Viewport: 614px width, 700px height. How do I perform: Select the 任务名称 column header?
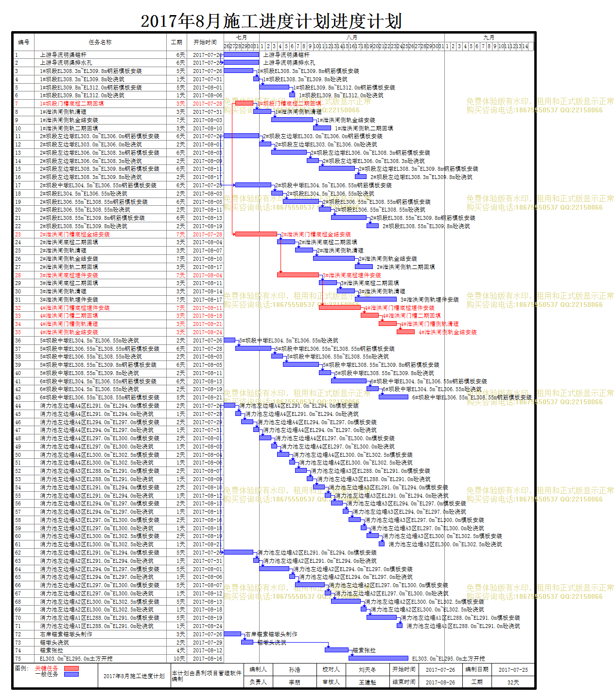click(100, 42)
